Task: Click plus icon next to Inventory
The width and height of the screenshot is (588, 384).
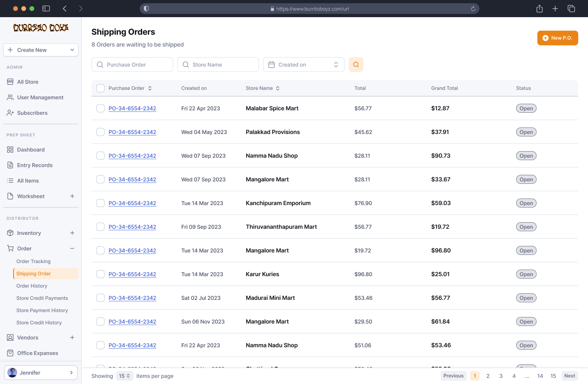Action: pos(72,233)
